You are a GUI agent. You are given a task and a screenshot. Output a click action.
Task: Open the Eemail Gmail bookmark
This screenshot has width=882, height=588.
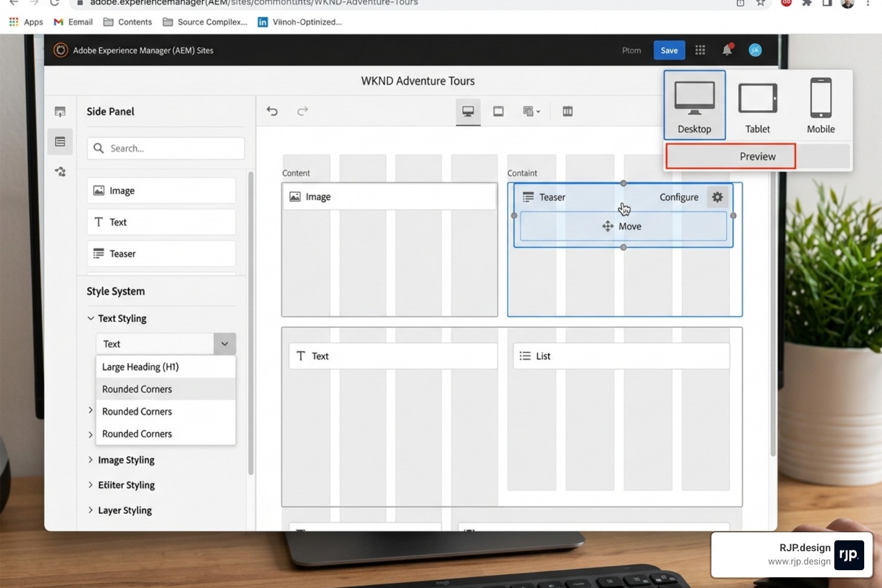tap(73, 22)
